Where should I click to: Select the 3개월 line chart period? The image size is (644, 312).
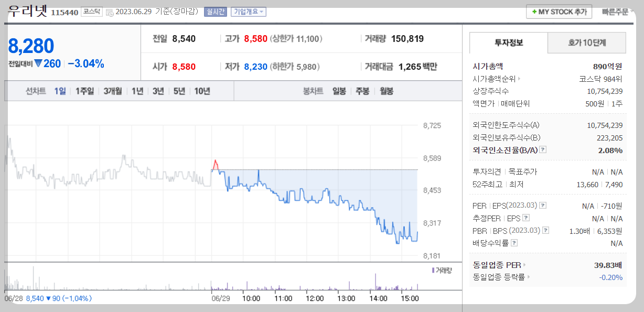113,91
